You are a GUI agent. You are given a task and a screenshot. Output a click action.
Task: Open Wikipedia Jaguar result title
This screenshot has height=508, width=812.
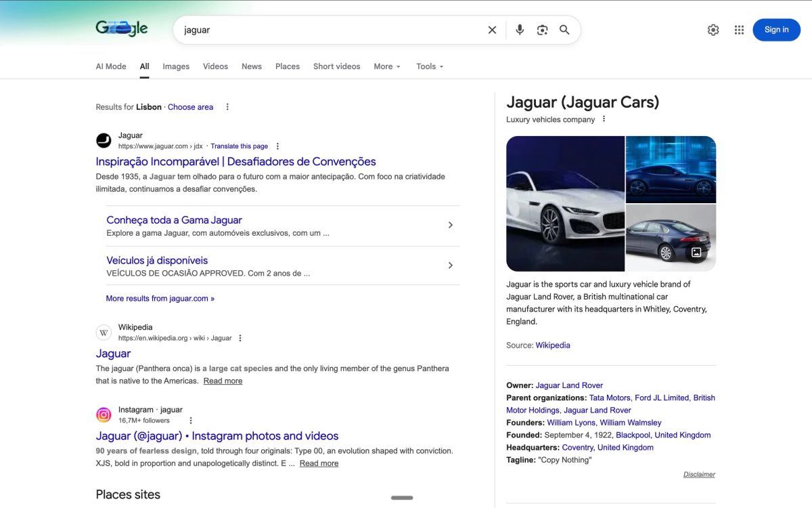click(113, 354)
